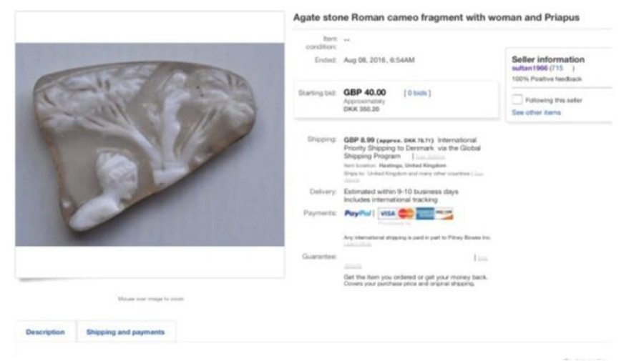Click the listing title about Roman cameo
644x361 pixels.
(x=436, y=17)
